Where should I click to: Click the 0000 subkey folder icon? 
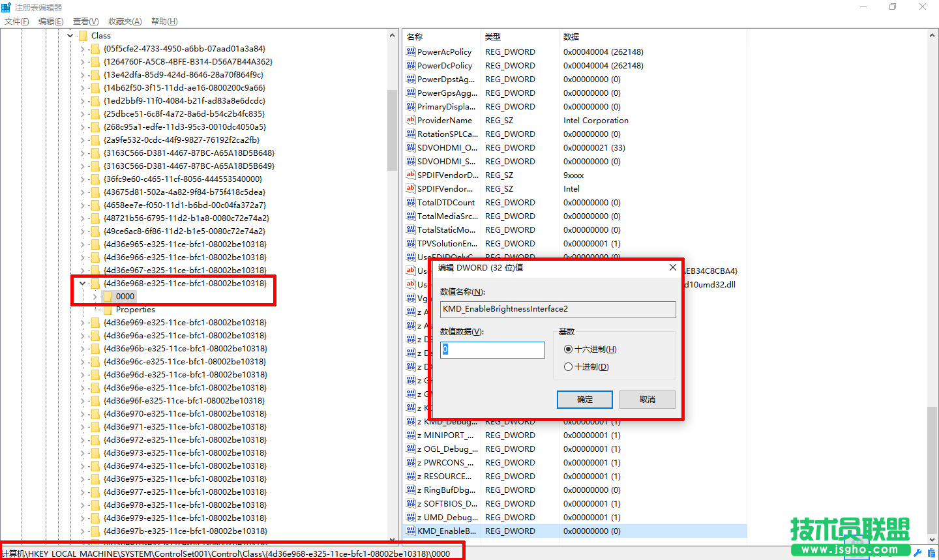(108, 296)
